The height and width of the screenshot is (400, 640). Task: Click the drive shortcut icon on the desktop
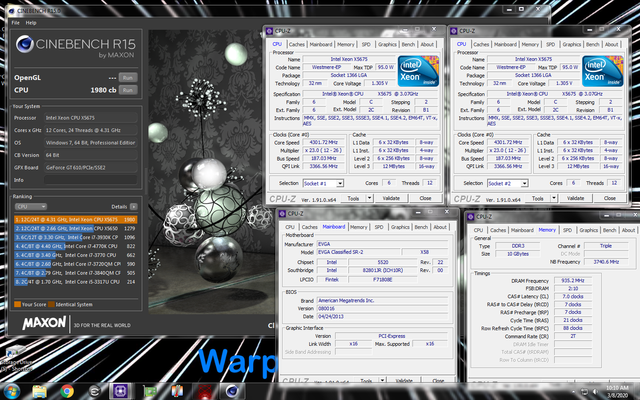16,351
